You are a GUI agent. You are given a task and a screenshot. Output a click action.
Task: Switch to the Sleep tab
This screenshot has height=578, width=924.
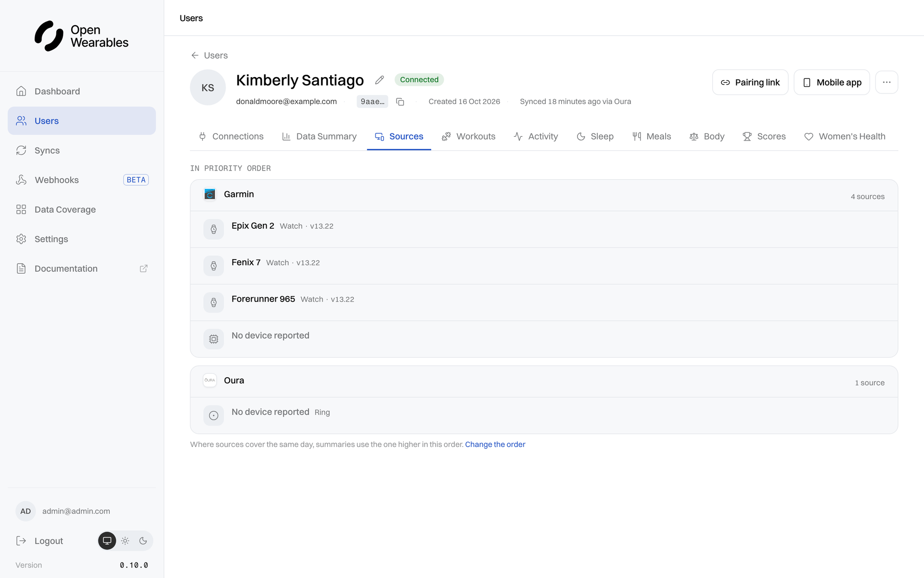(595, 136)
